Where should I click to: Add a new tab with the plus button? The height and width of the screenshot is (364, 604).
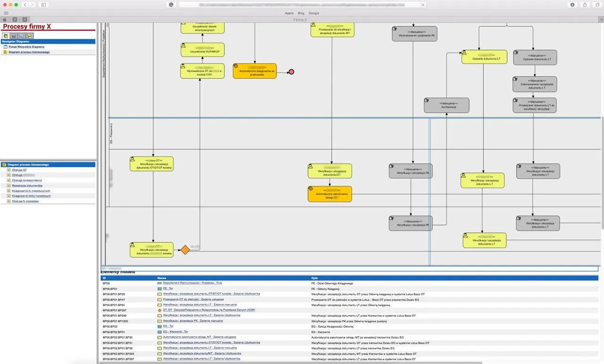(601, 20)
